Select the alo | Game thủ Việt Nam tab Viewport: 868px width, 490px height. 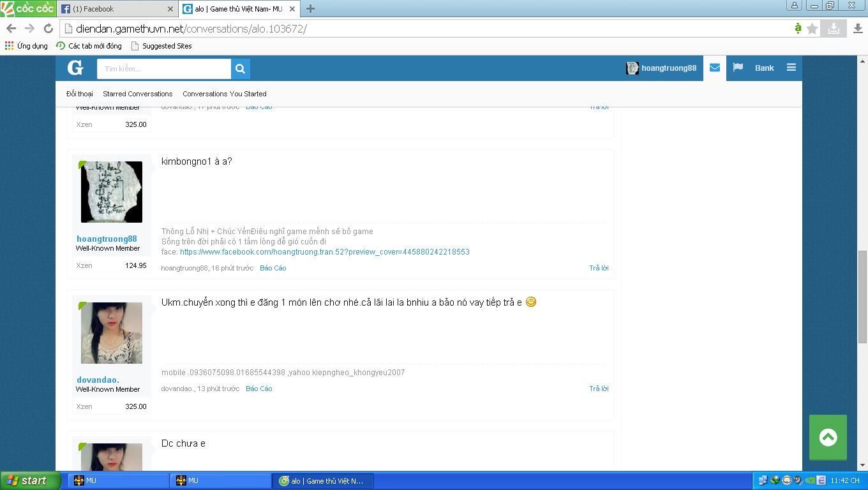[239, 9]
